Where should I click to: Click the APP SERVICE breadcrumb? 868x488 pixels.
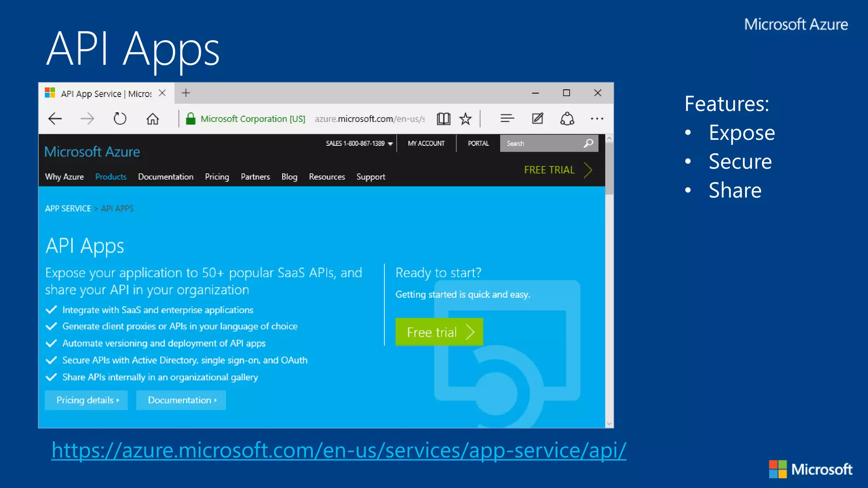[68, 208]
